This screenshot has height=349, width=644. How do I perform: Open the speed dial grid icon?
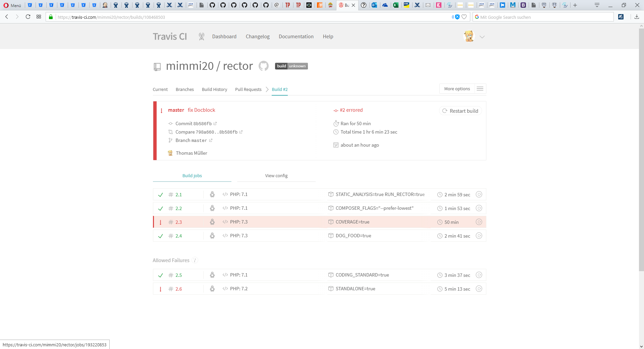pyautogui.click(x=39, y=17)
